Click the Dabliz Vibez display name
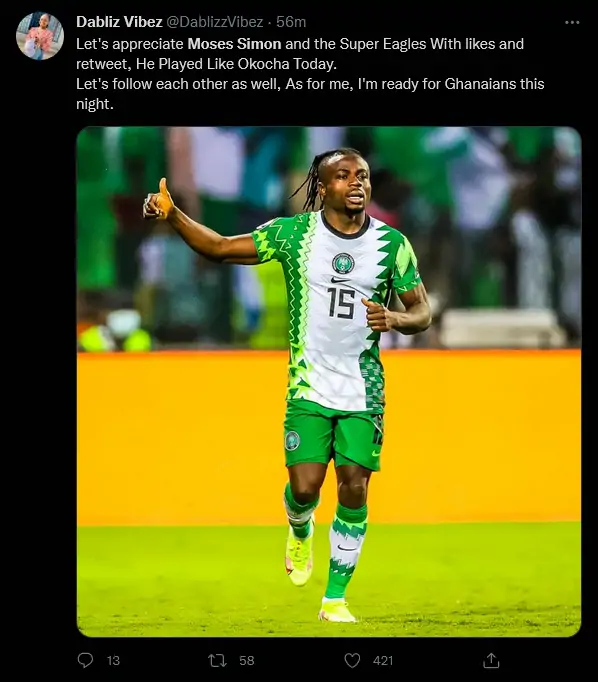Screen dimensions: 598x682 [x=119, y=22]
